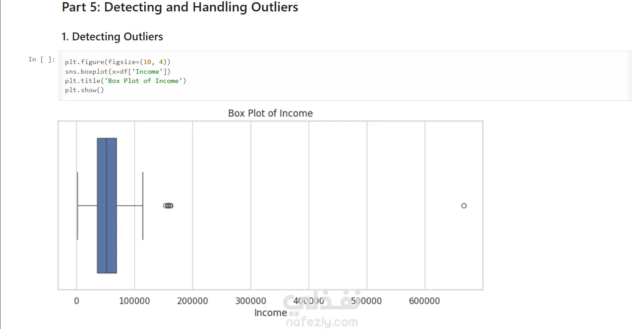Click the Part 5 Detecting and Handling Outliers heading
Viewport: 644px width, 329px height.
tap(180, 7)
